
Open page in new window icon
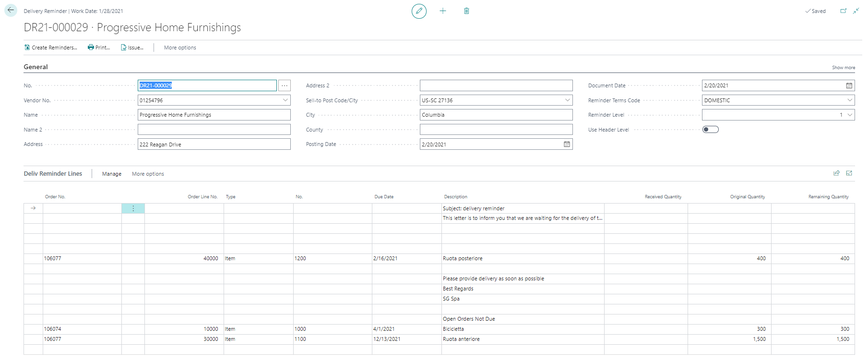click(843, 11)
